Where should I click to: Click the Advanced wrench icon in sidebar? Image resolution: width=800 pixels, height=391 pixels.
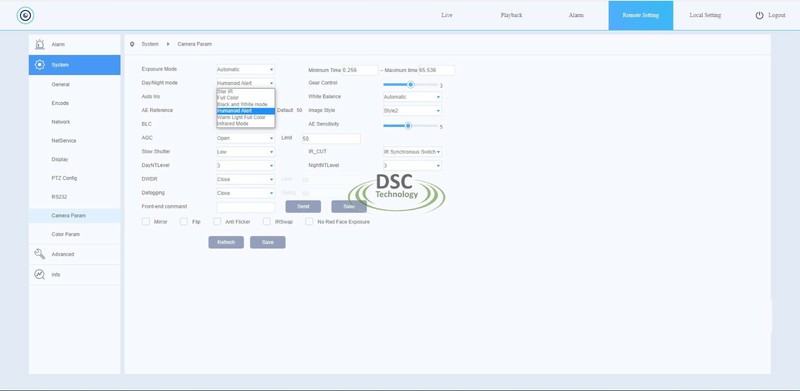coord(39,254)
